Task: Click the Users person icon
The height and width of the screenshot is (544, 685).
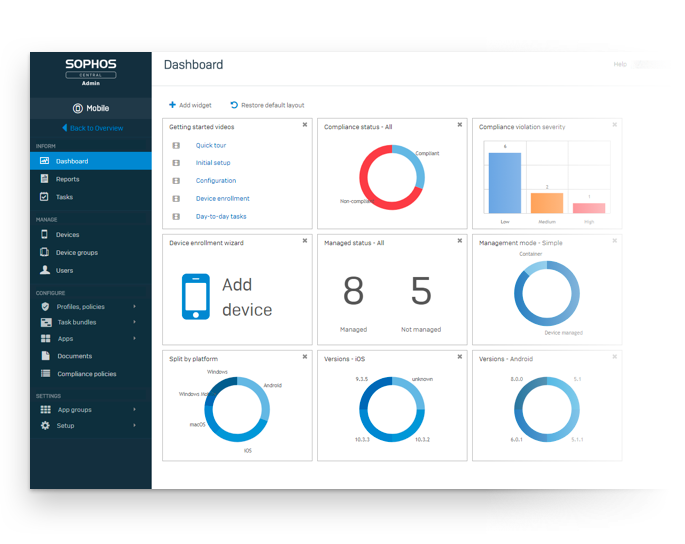Action: 45,270
